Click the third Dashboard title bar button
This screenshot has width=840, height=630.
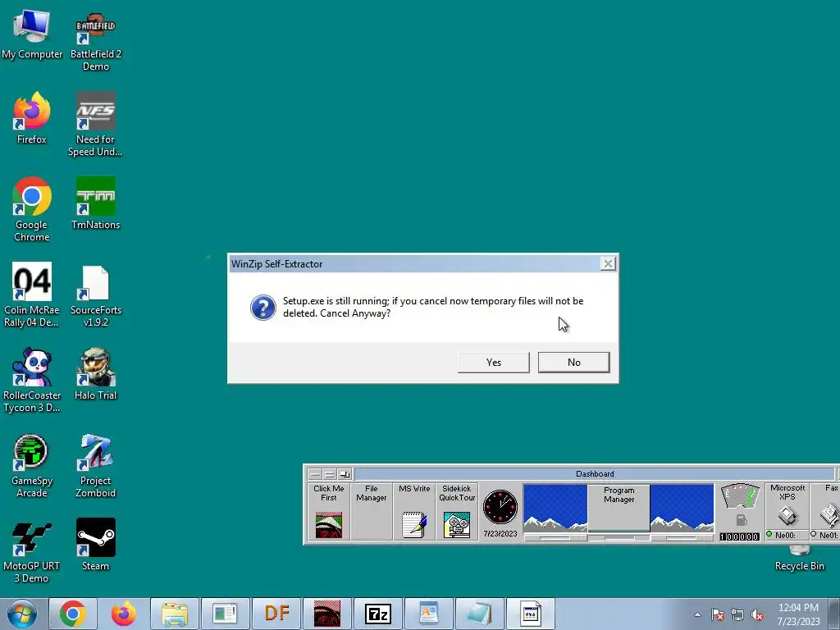344,474
